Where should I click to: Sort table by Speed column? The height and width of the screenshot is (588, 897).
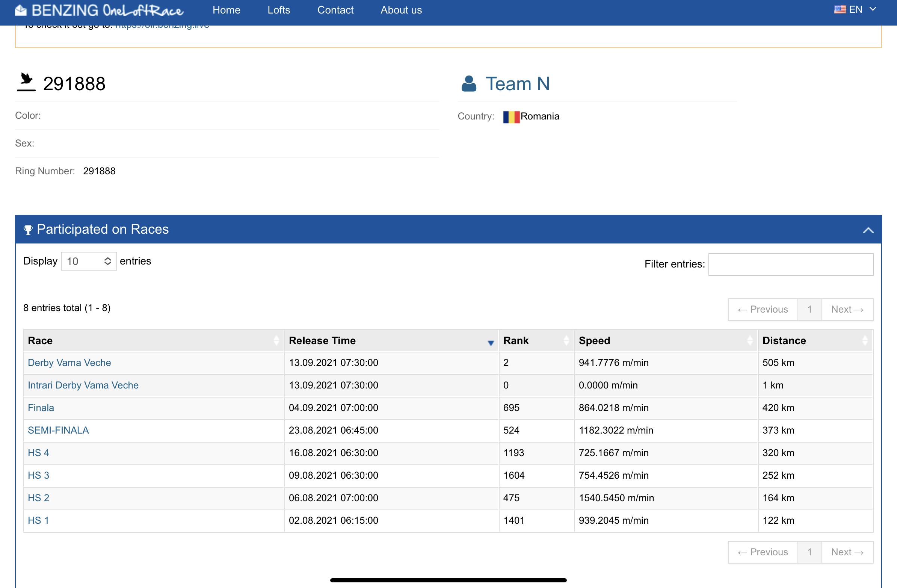[666, 341]
